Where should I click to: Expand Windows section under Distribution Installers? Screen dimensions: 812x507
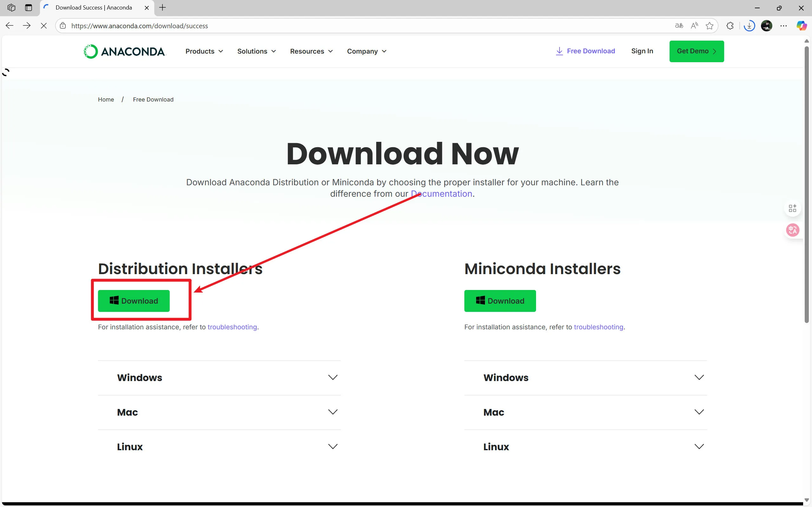tap(219, 378)
